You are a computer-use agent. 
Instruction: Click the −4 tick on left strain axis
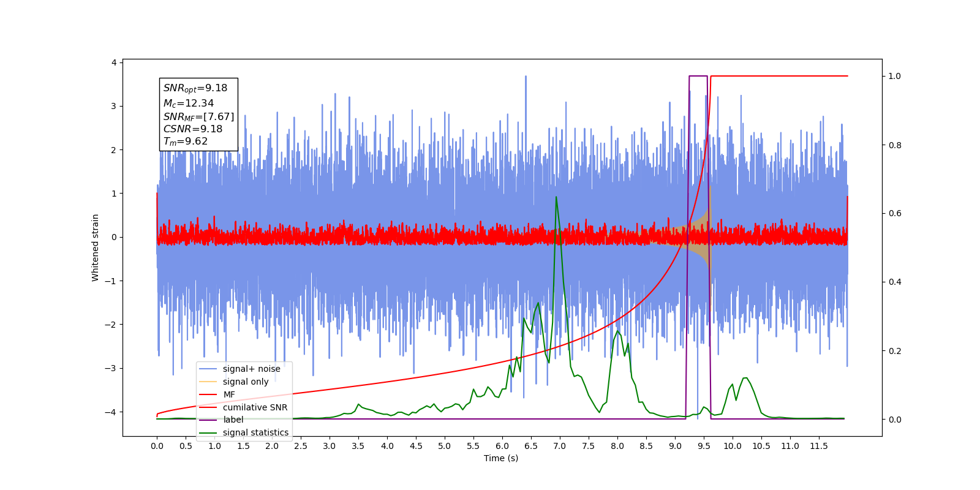point(111,412)
